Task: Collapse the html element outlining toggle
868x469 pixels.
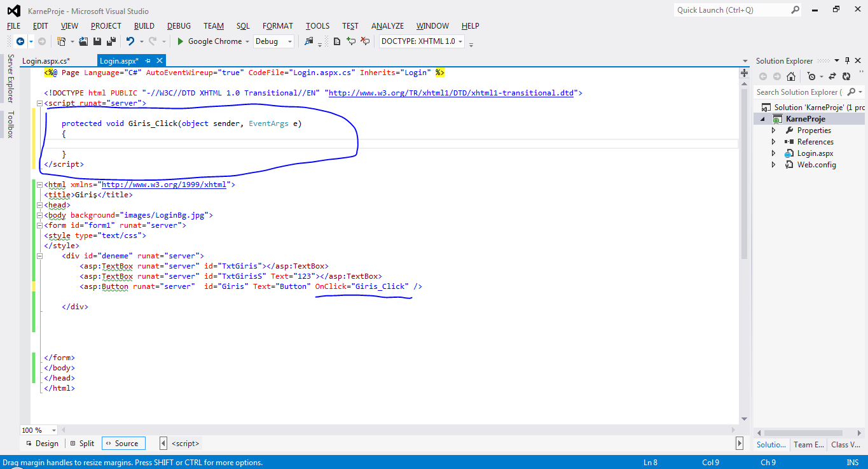Action: coord(40,185)
